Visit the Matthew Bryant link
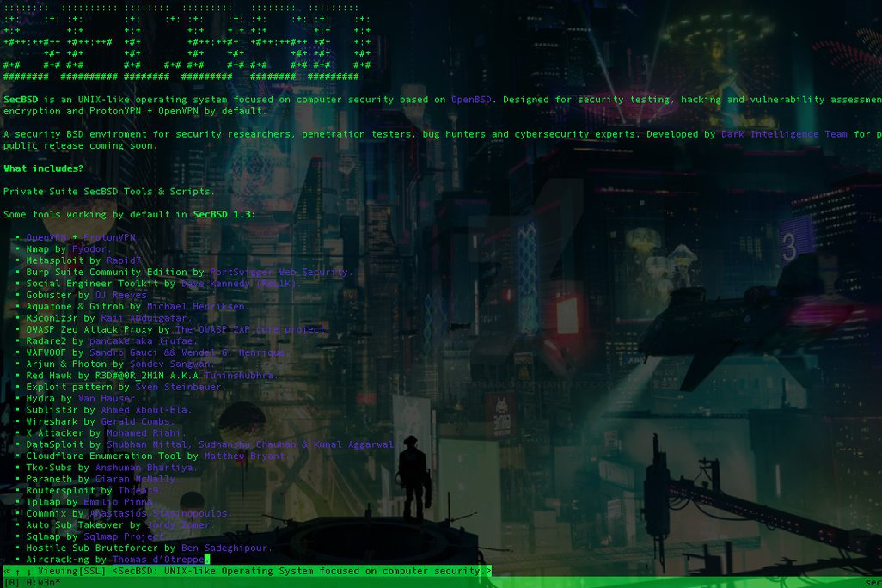 click(245, 456)
